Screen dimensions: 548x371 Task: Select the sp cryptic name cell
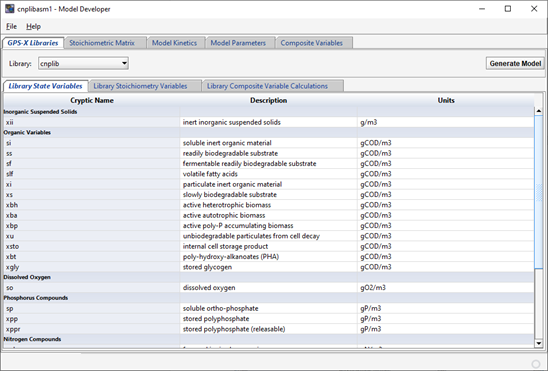point(92,308)
